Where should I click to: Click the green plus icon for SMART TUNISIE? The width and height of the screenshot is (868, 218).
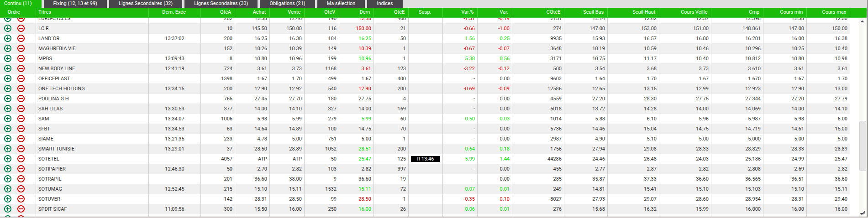point(8,149)
